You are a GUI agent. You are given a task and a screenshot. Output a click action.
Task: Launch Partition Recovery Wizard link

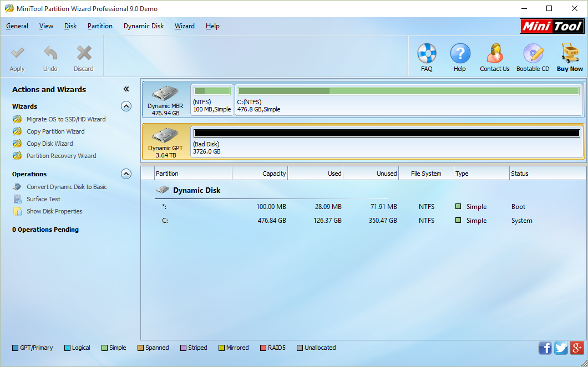click(x=62, y=156)
